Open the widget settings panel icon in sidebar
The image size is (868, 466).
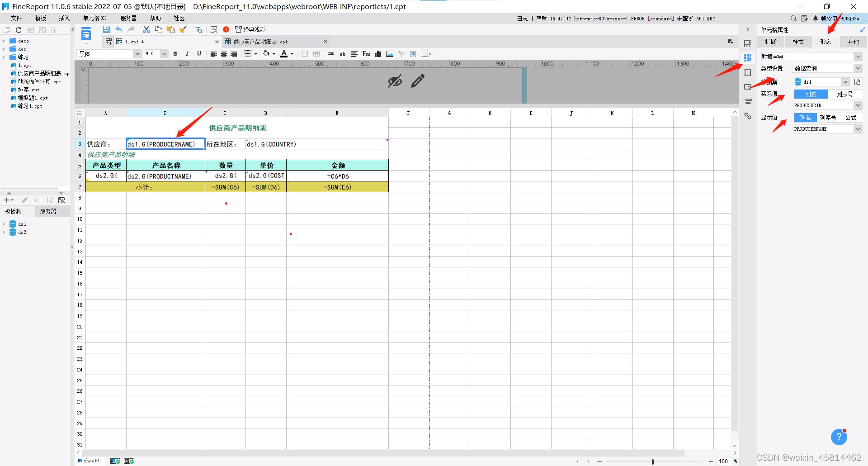(x=748, y=87)
